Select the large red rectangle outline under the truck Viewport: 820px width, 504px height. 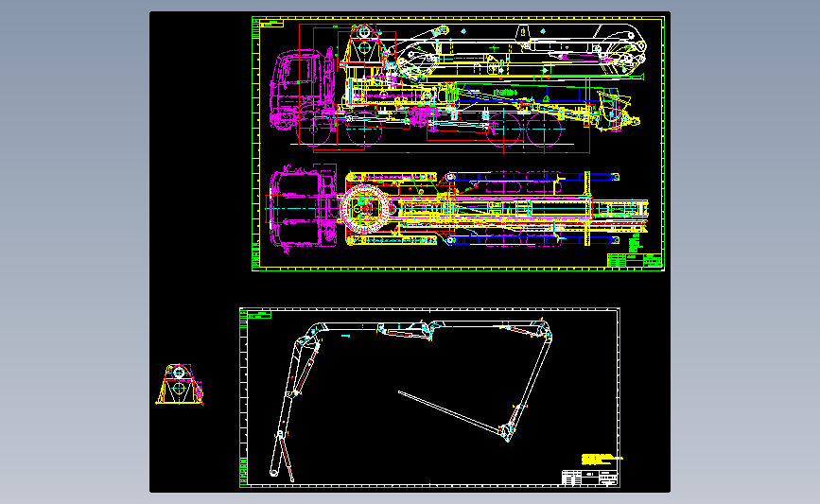pyautogui.click(x=451, y=90)
